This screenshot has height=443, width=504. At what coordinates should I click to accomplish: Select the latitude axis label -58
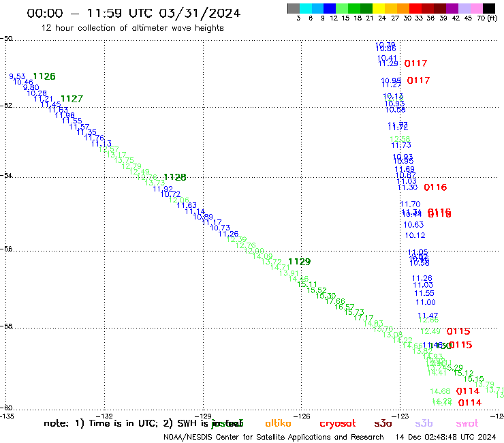tap(6, 326)
